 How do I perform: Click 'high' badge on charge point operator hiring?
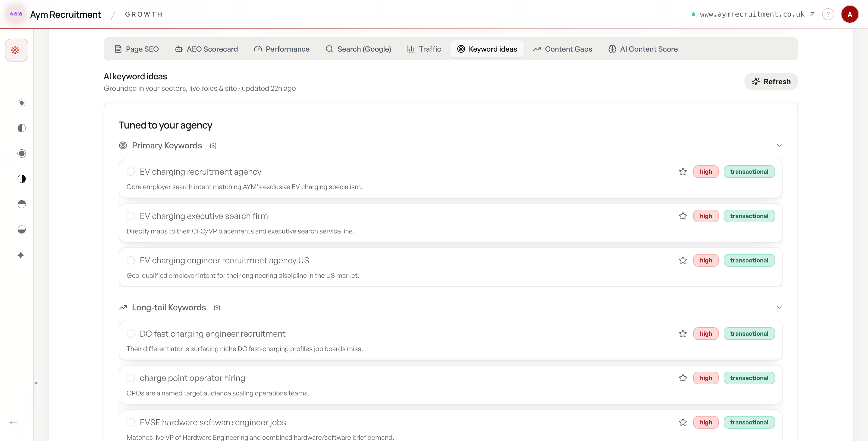tap(706, 378)
